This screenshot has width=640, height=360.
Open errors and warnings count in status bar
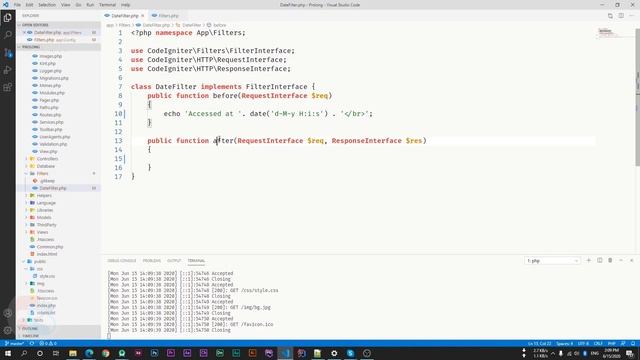(48, 344)
